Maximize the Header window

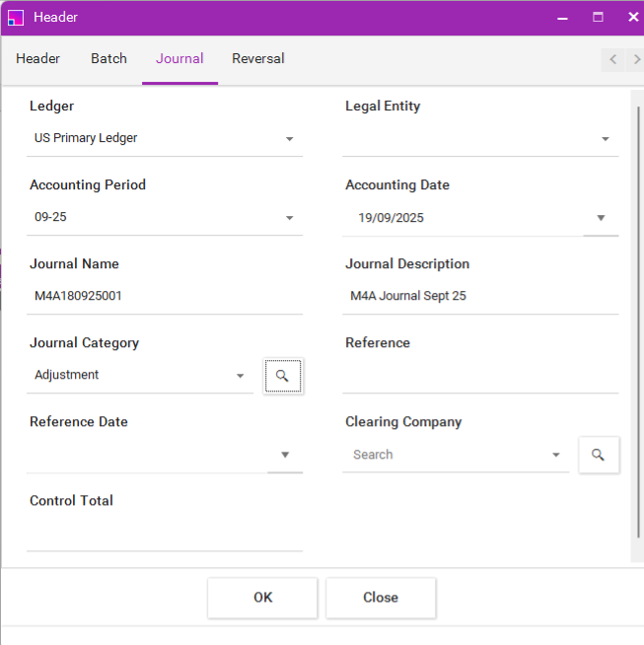(x=598, y=17)
